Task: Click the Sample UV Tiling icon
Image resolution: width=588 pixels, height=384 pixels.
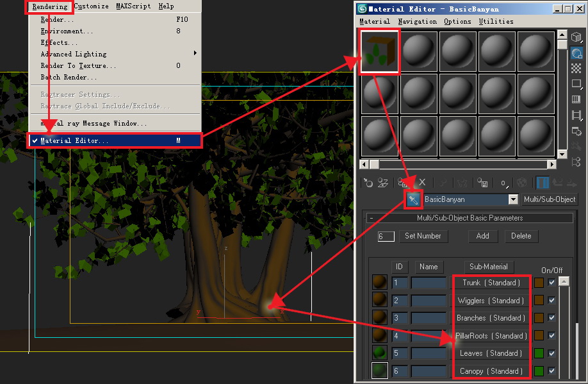Action: [576, 84]
